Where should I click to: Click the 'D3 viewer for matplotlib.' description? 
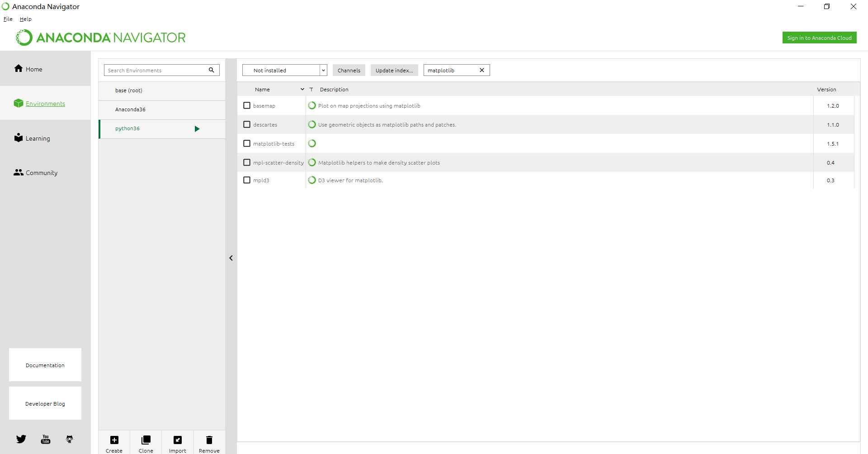click(x=350, y=180)
